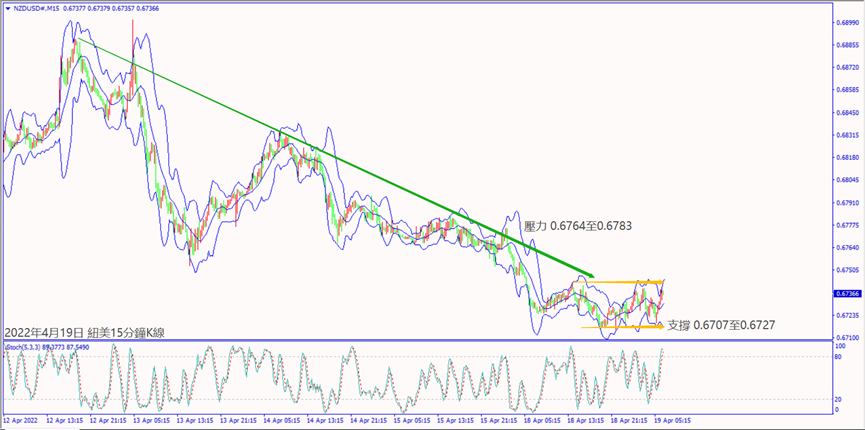Click the current price tag 0.67366
The height and width of the screenshot is (430, 865).
(x=845, y=294)
